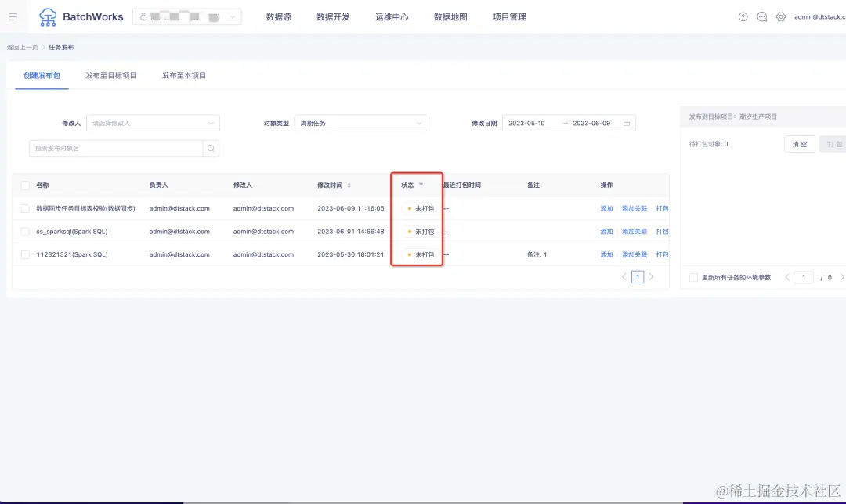This screenshot has width=846, height=504.
Task: Click previous page arrow in right panel
Action: click(x=787, y=277)
